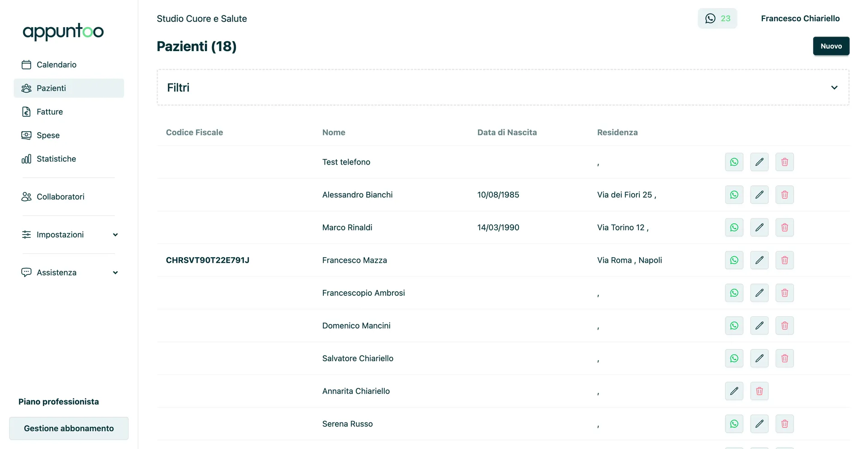The image size is (868, 449).
Task: Click trash icon for Annarita Chiariello
Action: tap(759, 391)
